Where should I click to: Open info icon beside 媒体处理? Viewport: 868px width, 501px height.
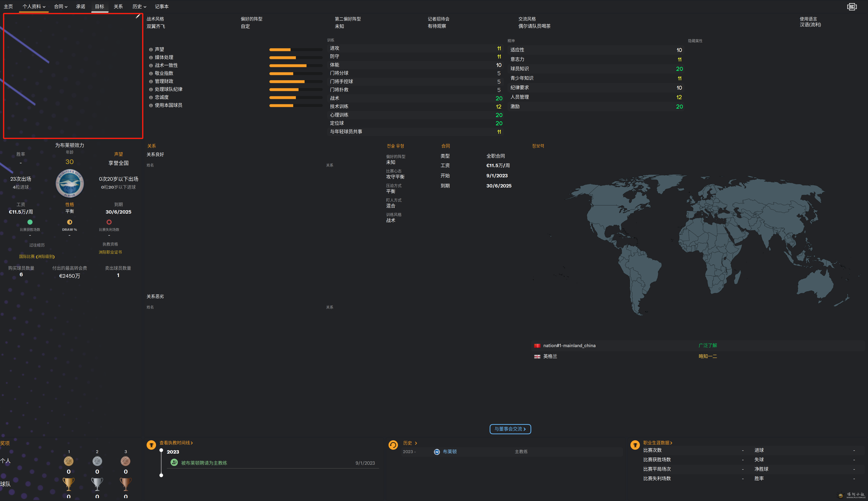click(x=151, y=58)
